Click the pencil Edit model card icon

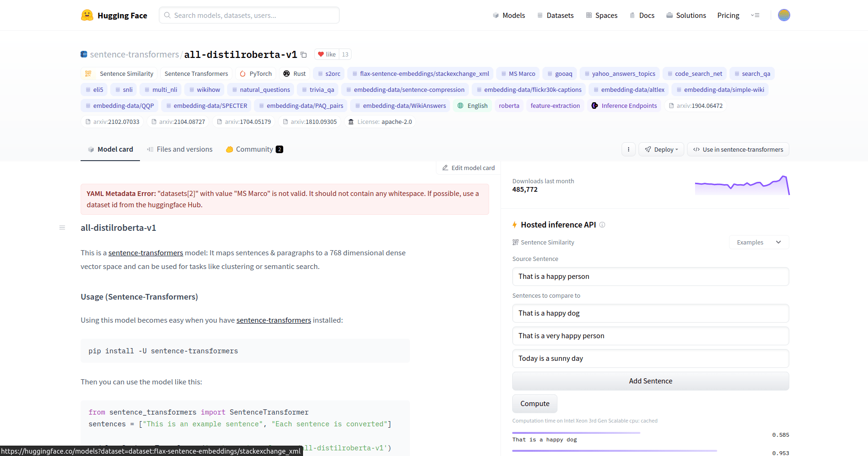pyautogui.click(x=445, y=168)
